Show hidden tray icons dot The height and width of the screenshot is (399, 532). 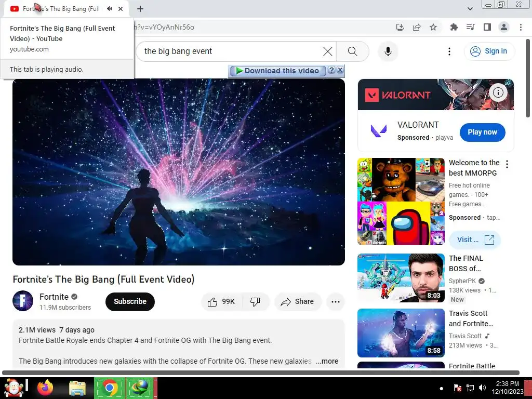442,389
